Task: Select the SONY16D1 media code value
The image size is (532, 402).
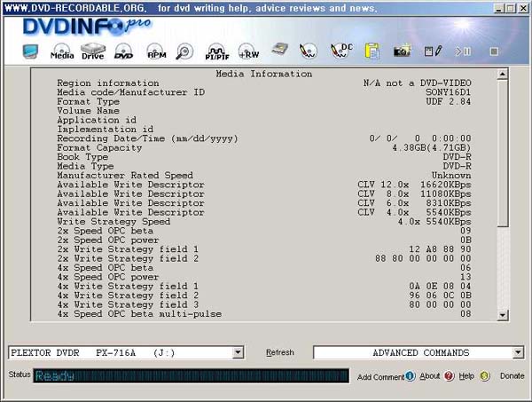Action: [448, 92]
